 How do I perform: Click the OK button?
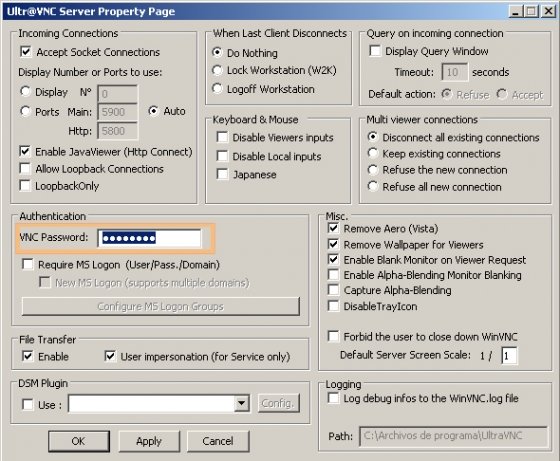coord(79,441)
